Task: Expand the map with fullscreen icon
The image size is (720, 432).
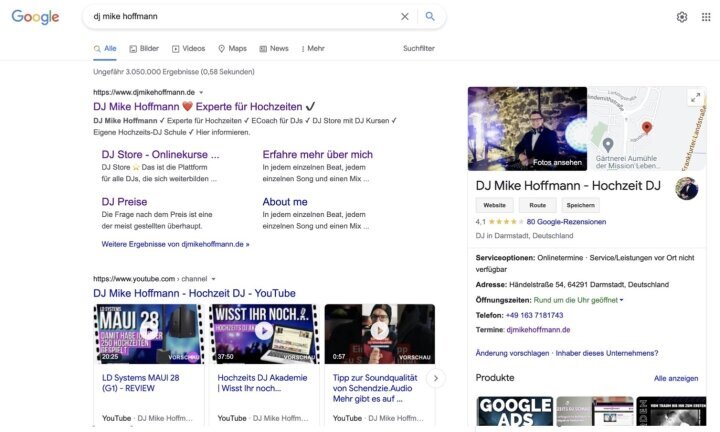Action: (x=695, y=98)
